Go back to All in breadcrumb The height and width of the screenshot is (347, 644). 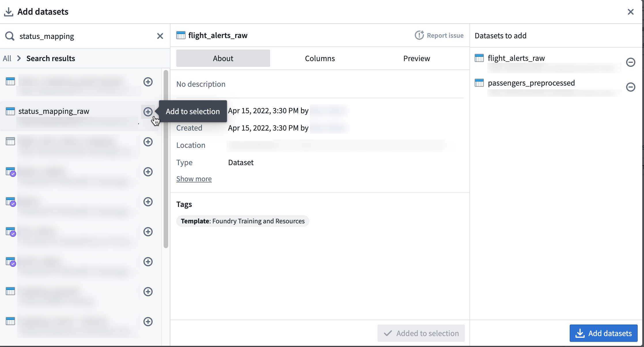tap(7, 59)
